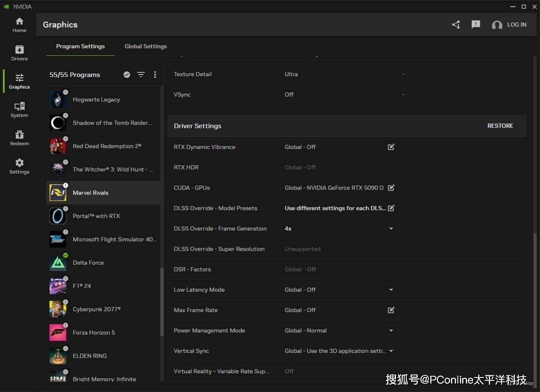The width and height of the screenshot is (540, 392).
Task: Open Low Latency Mode dropdown
Action: coord(391,290)
